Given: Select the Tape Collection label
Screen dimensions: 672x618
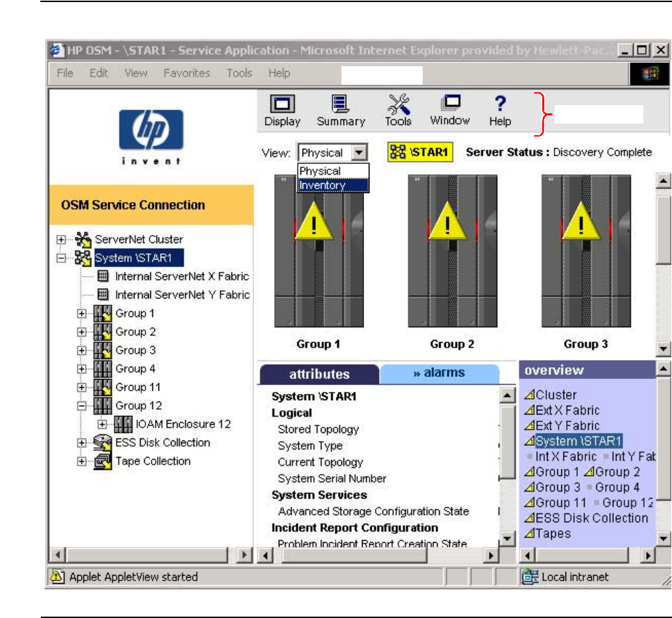Looking at the screenshot, I should (153, 461).
